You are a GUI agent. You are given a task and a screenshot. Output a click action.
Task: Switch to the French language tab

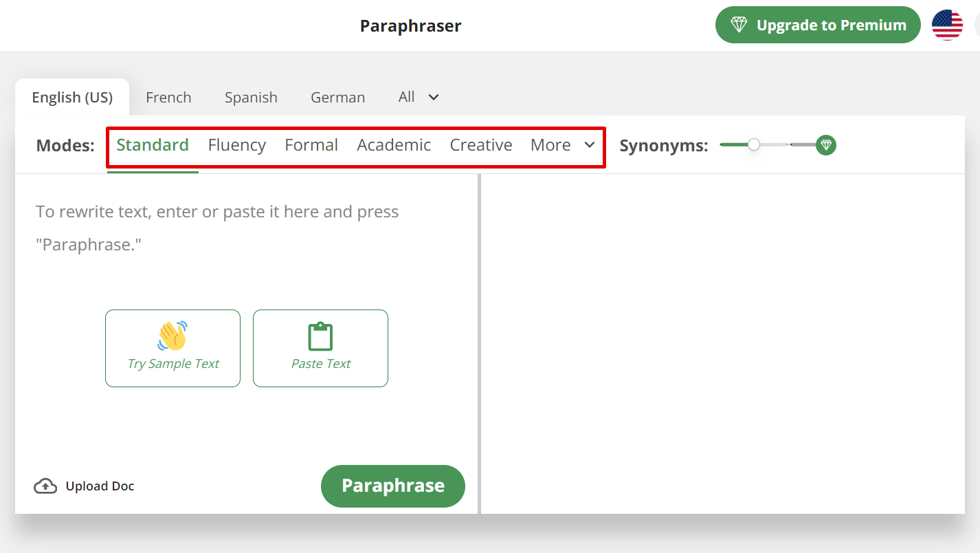(x=168, y=98)
